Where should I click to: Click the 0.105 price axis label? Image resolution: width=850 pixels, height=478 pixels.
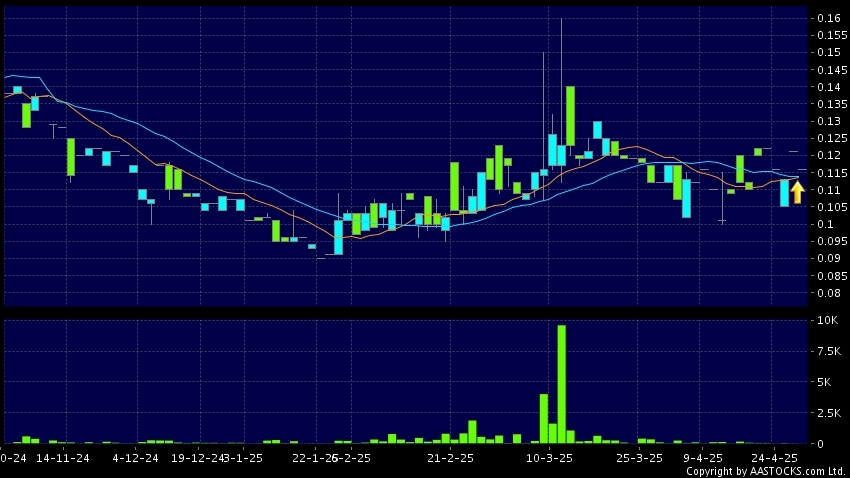[832, 207]
